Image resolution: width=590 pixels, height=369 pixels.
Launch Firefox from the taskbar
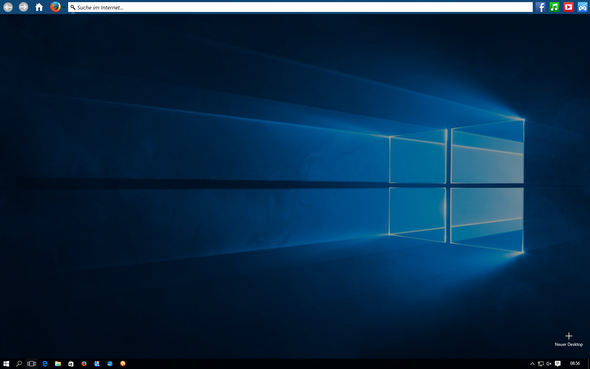coord(84,364)
